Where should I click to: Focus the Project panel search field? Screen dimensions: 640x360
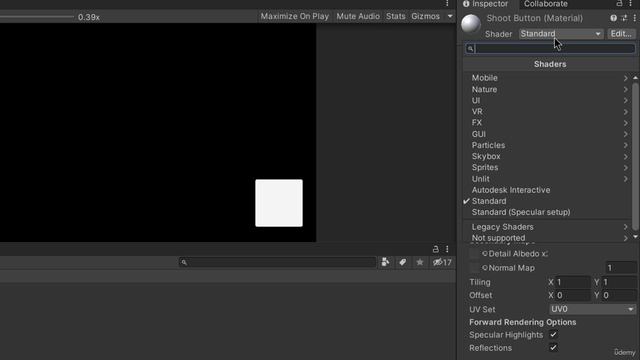pos(277,262)
